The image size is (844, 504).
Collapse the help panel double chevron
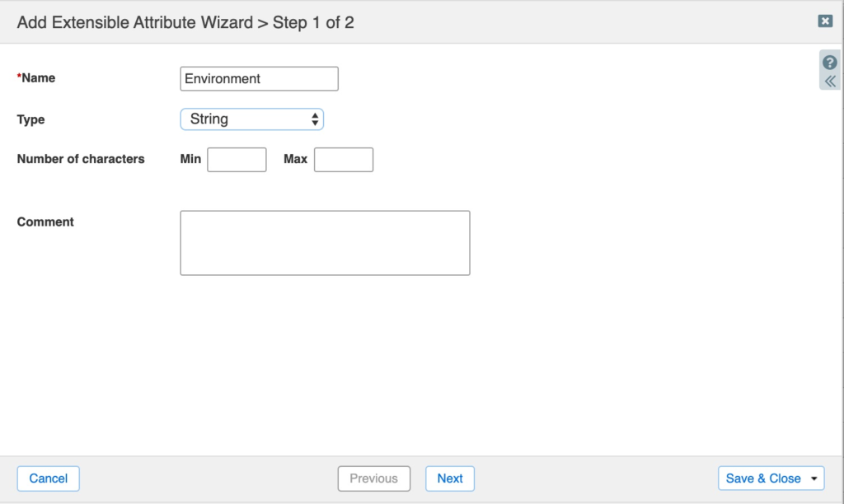(x=830, y=81)
